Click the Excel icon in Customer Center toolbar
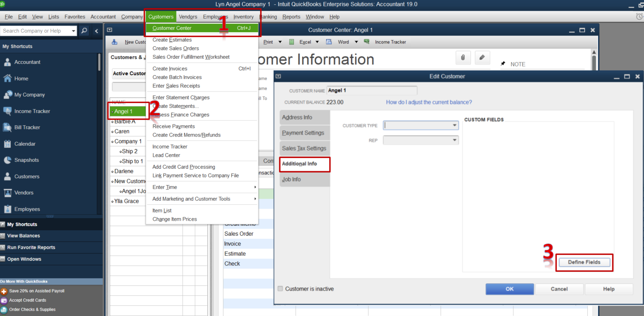Image resolution: width=644 pixels, height=316 pixels. tap(291, 42)
